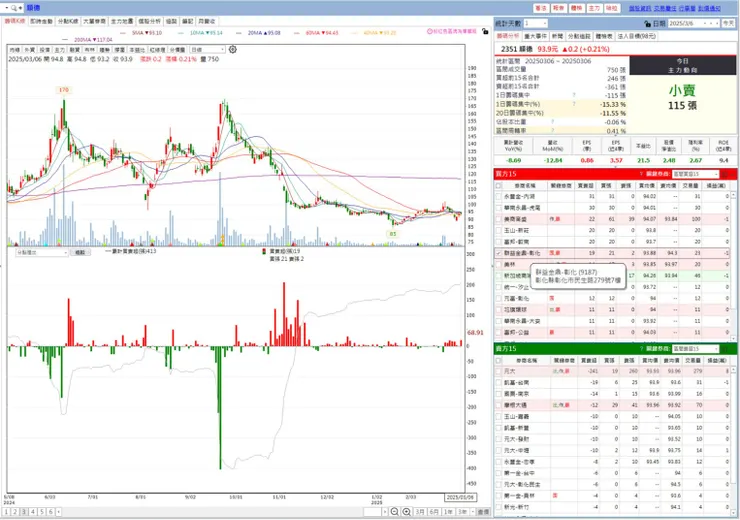Image resolution: width=740 pixels, height=520 pixels.
Task: Click 今天 date button
Action: [728, 23]
